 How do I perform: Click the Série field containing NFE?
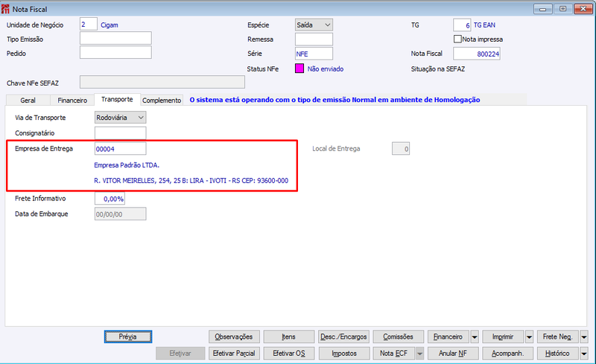click(314, 54)
